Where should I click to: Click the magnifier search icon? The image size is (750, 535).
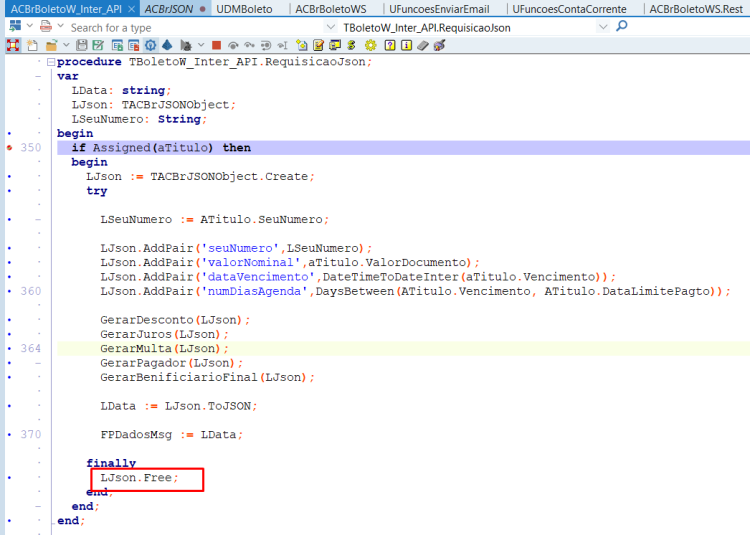(622, 26)
